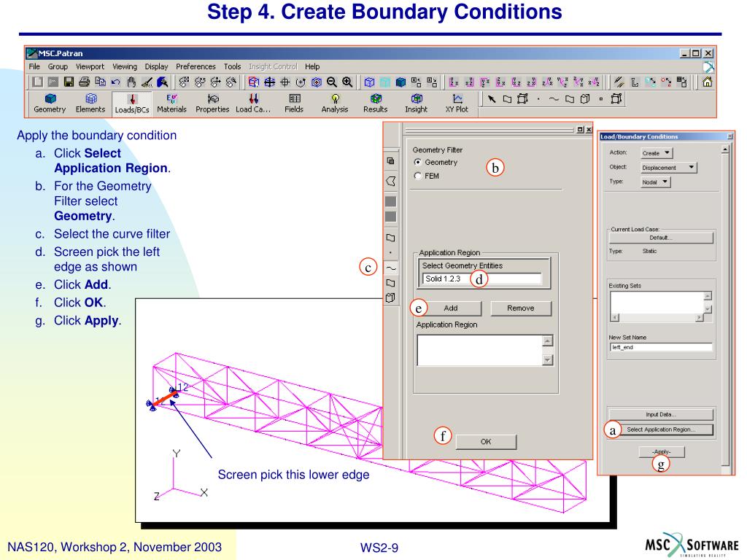The width and height of the screenshot is (747, 560).
Task: Click the wireframe cube display icon
Action: [369, 82]
